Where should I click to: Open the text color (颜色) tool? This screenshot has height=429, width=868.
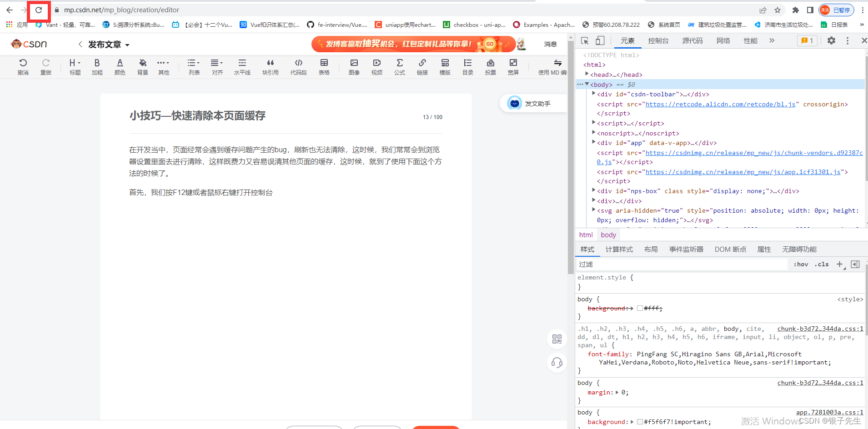120,67
